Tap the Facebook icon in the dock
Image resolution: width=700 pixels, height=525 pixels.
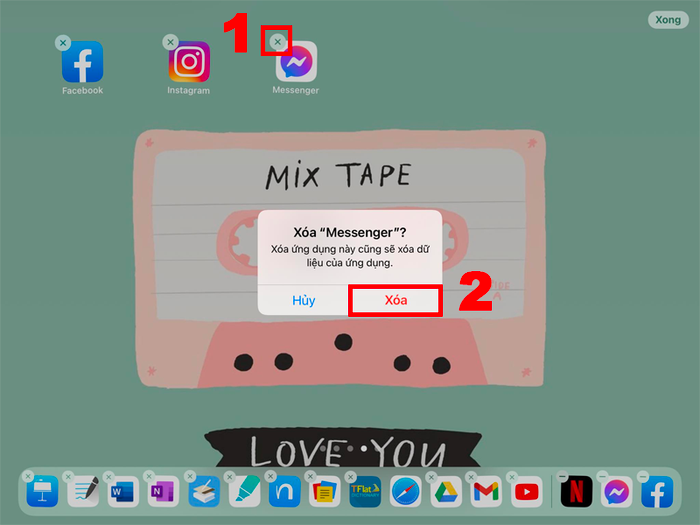657,491
